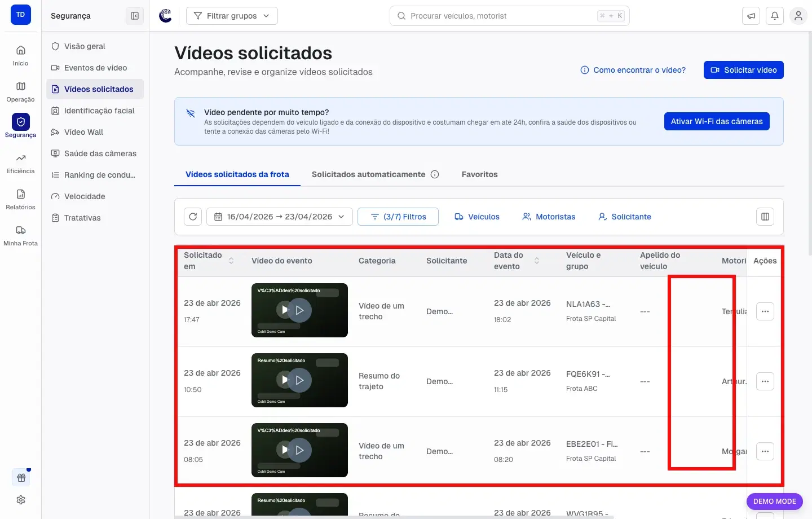The height and width of the screenshot is (519, 812).
Task: Play the 08:05 requested video thumbnail
Action: (299, 450)
